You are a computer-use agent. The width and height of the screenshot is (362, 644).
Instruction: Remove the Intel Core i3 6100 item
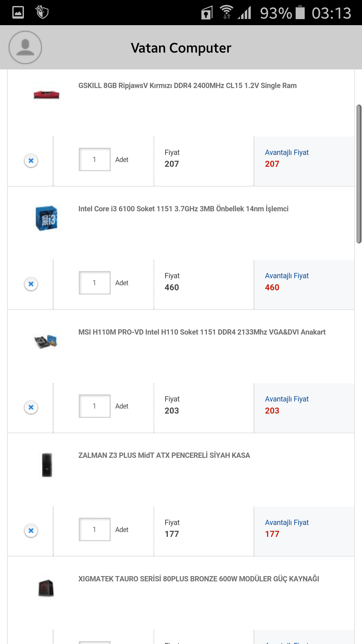point(31,284)
